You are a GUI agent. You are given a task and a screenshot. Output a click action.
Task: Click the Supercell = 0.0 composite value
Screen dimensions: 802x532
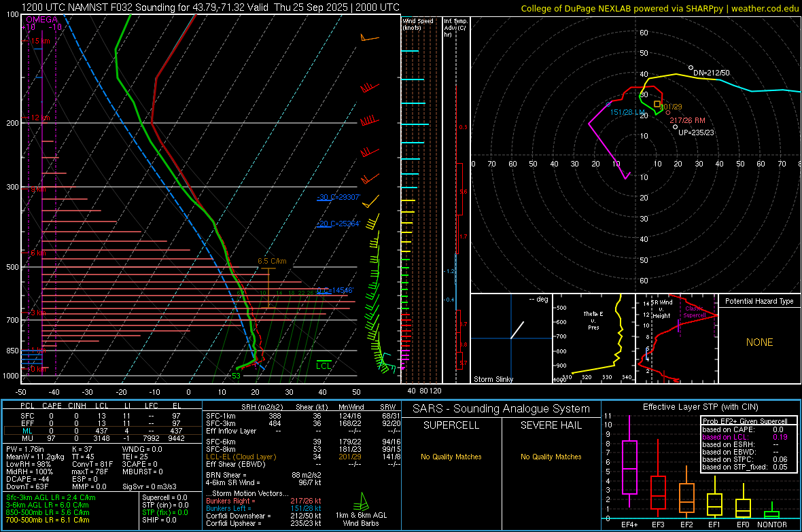pos(164,497)
